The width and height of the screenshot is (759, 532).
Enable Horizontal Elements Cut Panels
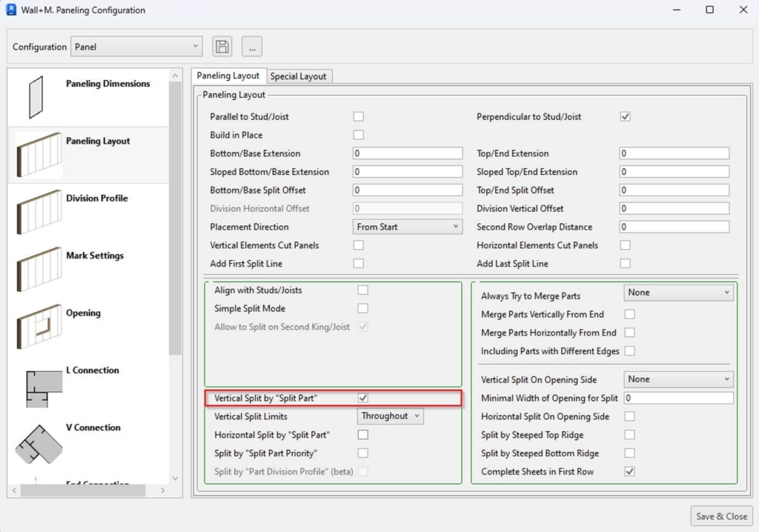coord(625,245)
